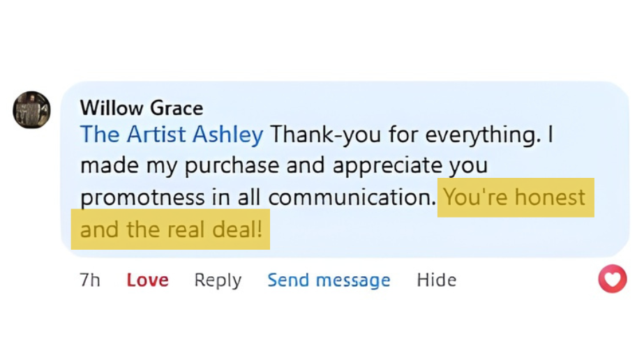644x362 pixels.
Task: Click the highlighted "and the real deal!" text
Action: point(171,229)
